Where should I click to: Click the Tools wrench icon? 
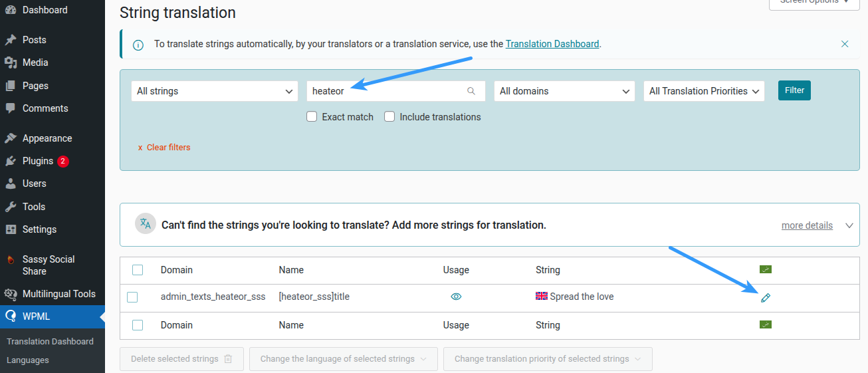[11, 207]
